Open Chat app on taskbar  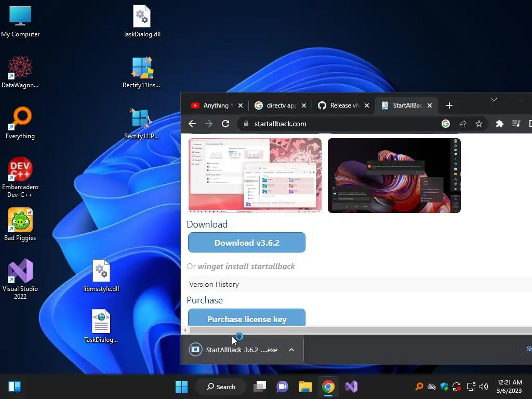[282, 387]
